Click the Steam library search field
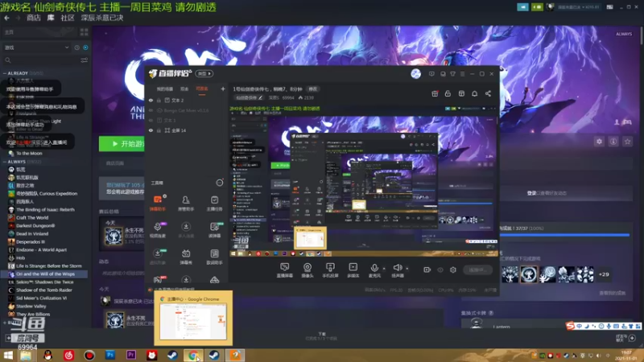644x362 pixels. (41, 60)
